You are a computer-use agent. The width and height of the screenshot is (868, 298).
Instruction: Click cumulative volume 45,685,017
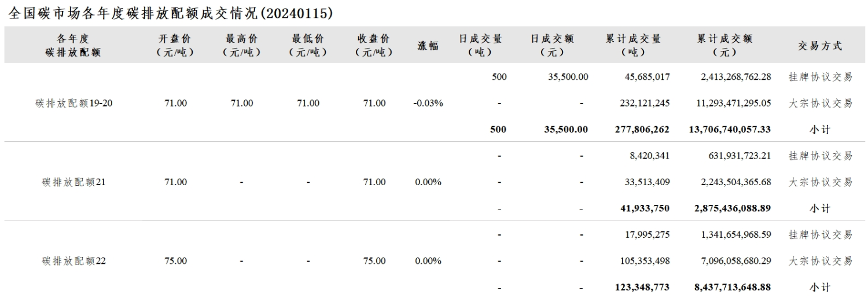(x=647, y=76)
